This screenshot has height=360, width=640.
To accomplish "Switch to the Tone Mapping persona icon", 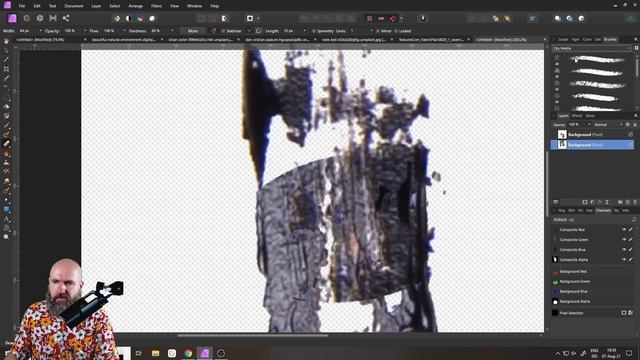I will pos(53,18).
